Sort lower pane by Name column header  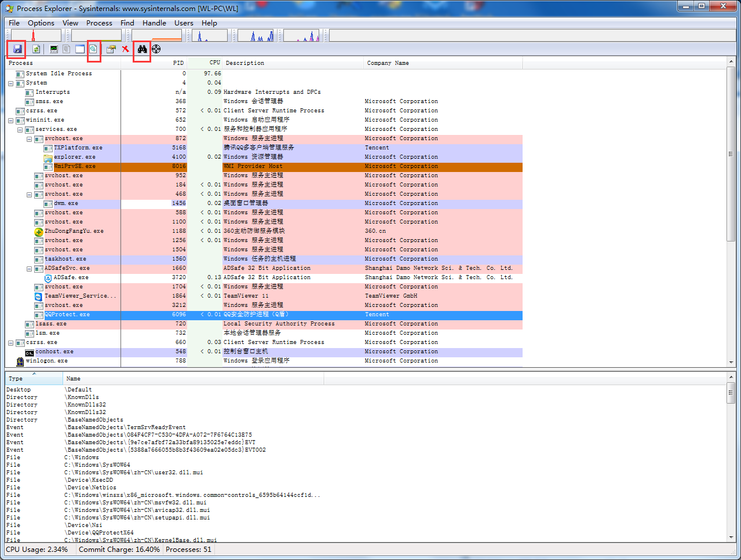point(194,378)
